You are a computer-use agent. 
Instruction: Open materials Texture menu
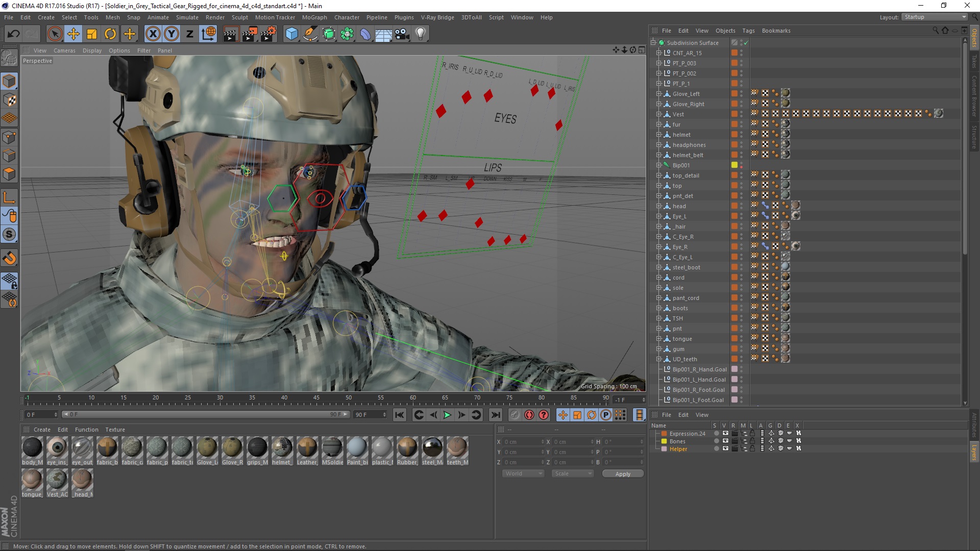[x=115, y=430]
